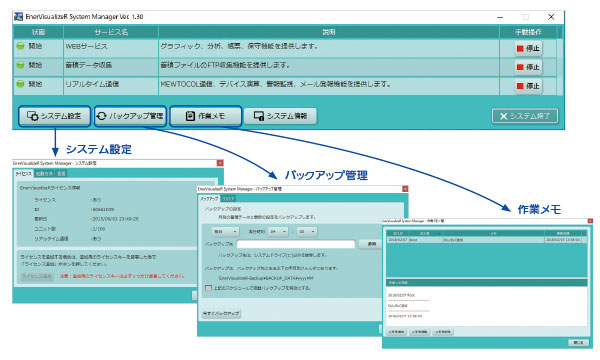Click the 1/100 unit count value
Image resolution: width=600 pixels, height=360 pixels.
click(x=98, y=229)
